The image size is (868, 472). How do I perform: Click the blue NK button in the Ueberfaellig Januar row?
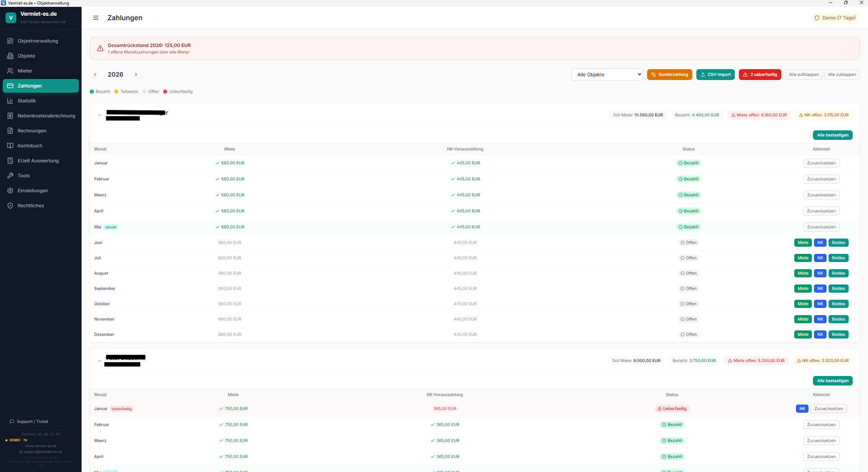pyautogui.click(x=802, y=409)
